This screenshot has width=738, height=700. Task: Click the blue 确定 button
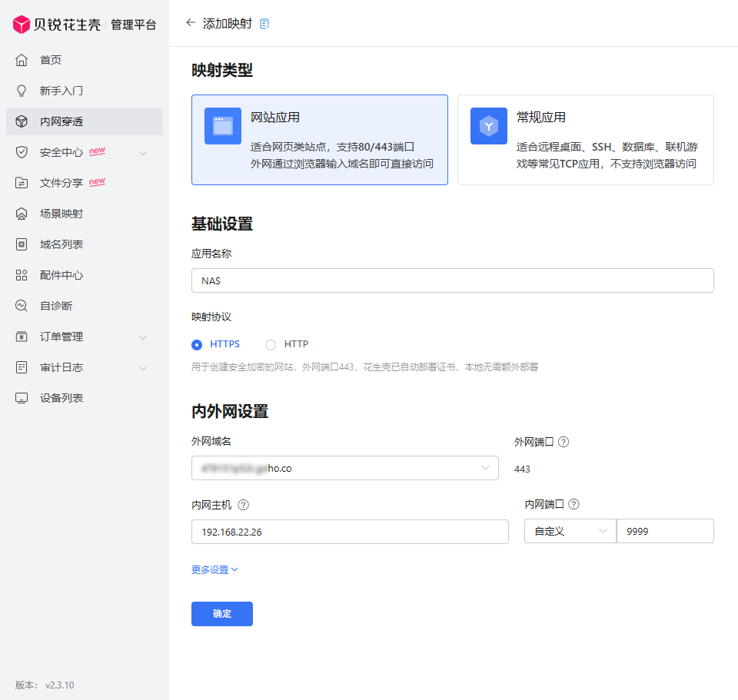click(x=222, y=614)
